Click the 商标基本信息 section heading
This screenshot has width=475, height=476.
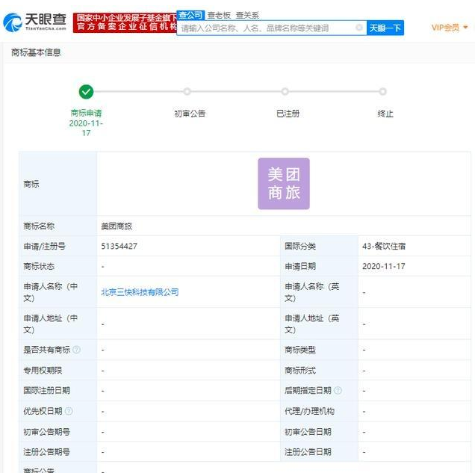(x=36, y=52)
